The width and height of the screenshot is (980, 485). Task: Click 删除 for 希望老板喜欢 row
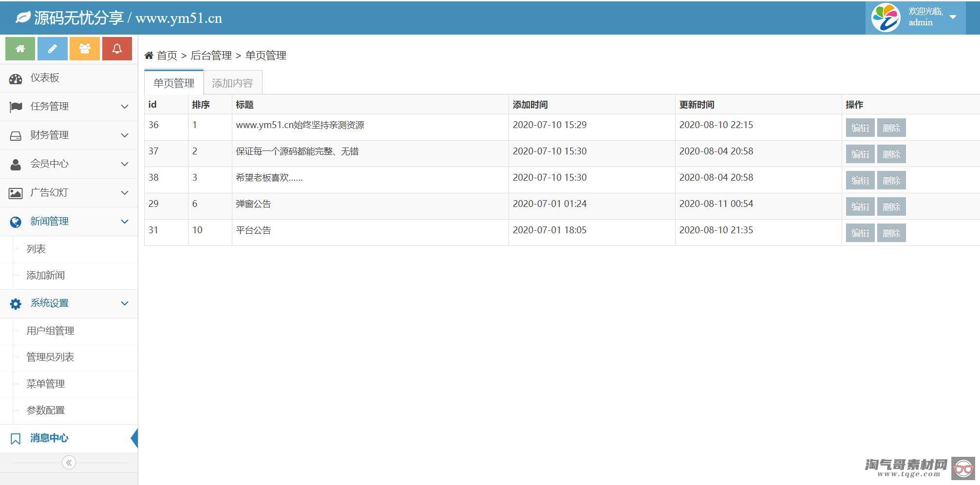(891, 181)
